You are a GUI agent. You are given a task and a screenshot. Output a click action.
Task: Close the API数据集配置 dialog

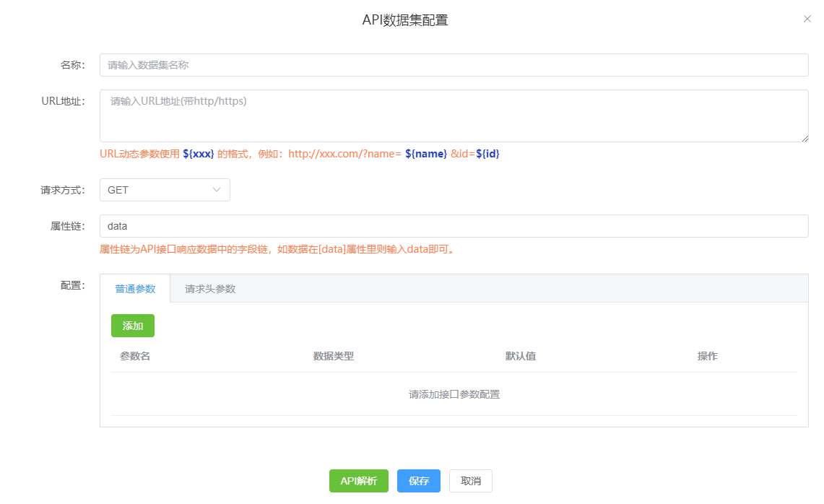click(807, 19)
